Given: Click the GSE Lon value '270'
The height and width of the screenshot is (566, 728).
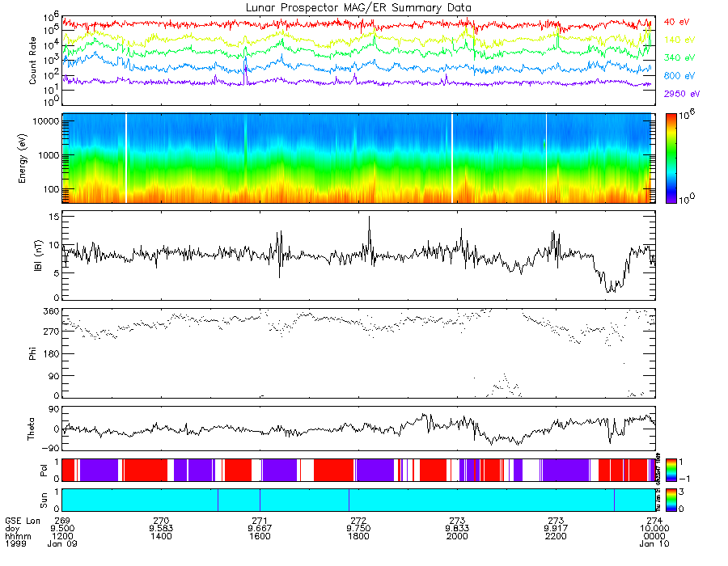Looking at the screenshot, I should tap(161, 521).
